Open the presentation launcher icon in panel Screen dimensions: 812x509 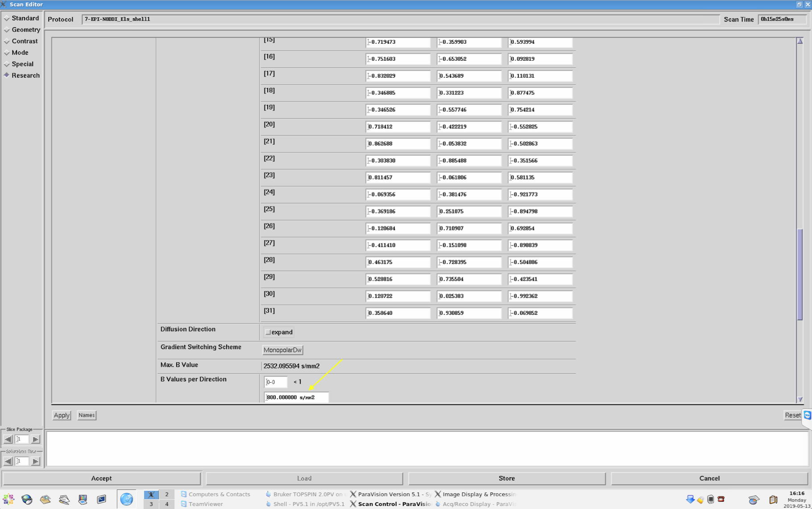point(83,499)
